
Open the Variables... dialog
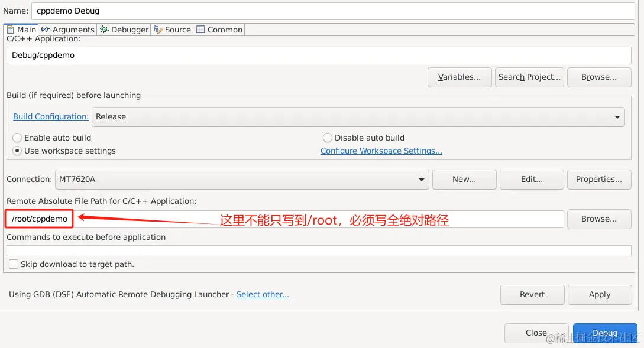[x=459, y=77]
